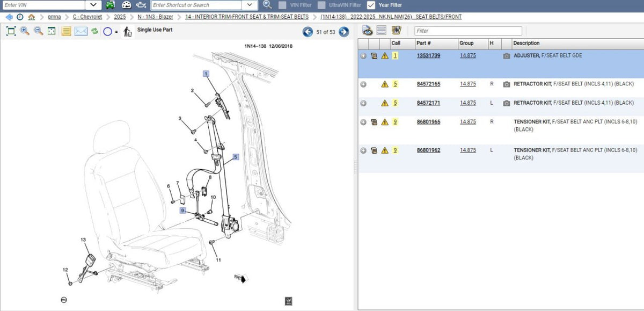Click the eye view icon above parts list
The height and width of the screenshot is (311, 644).
point(368,30)
